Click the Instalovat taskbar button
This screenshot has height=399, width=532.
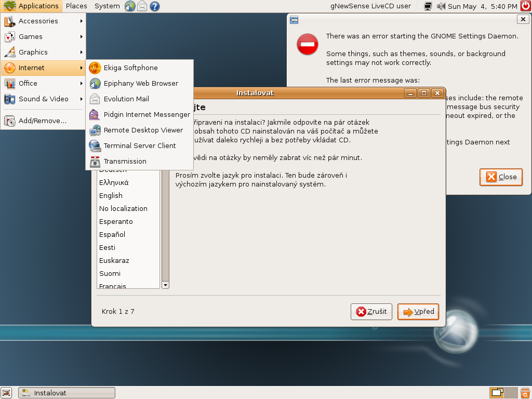(x=67, y=393)
